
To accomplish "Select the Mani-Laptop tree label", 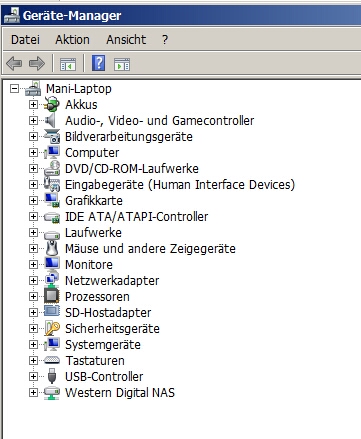I will click(79, 89).
